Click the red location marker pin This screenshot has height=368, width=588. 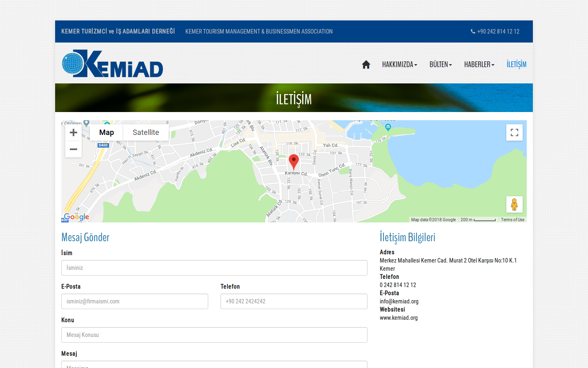pyautogui.click(x=294, y=162)
